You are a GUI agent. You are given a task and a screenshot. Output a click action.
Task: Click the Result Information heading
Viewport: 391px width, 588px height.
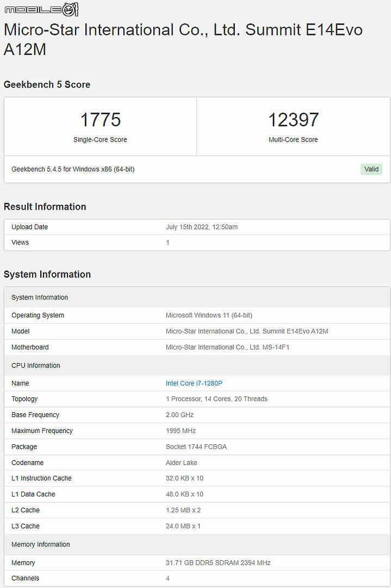45,207
